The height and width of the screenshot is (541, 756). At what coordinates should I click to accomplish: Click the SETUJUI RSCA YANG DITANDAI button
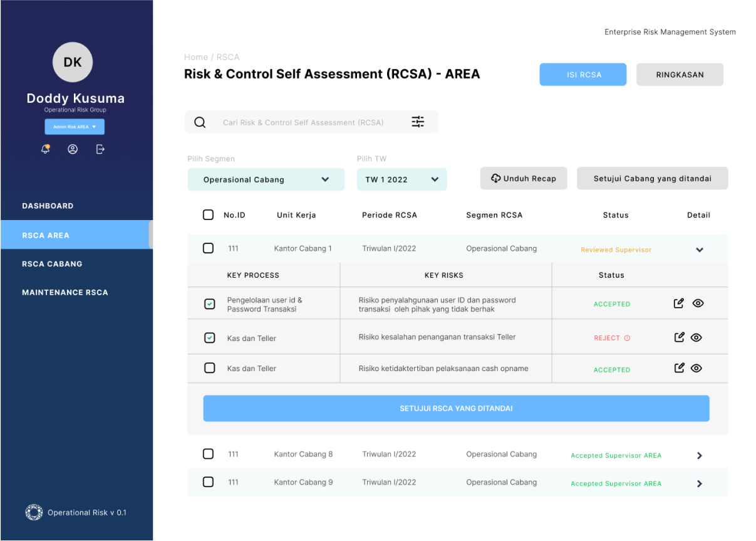click(456, 408)
